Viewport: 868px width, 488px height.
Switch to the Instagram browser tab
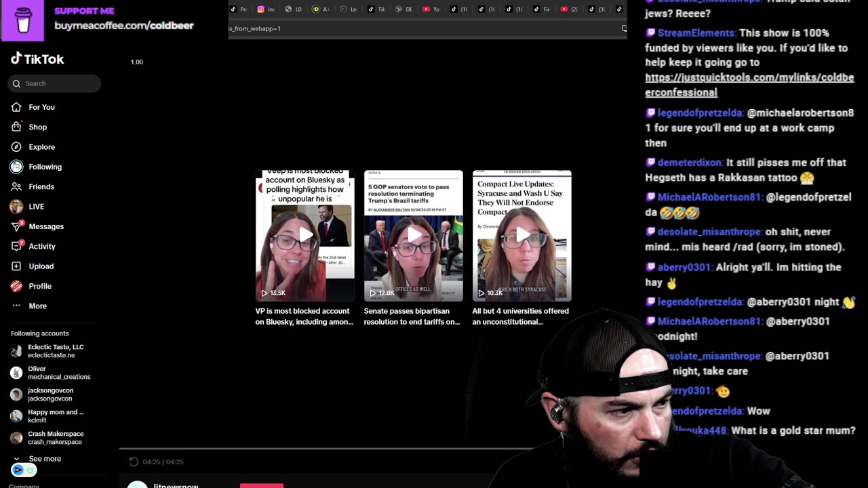(266, 9)
